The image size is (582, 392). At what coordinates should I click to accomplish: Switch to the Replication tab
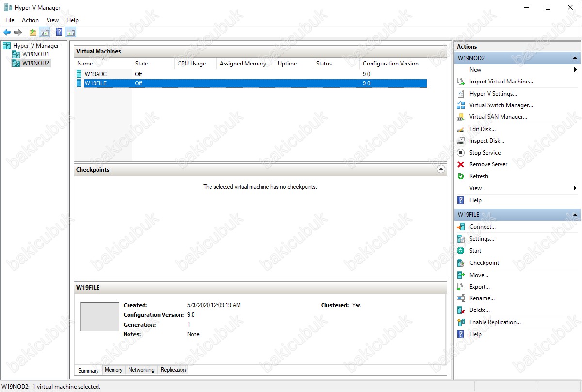(173, 370)
